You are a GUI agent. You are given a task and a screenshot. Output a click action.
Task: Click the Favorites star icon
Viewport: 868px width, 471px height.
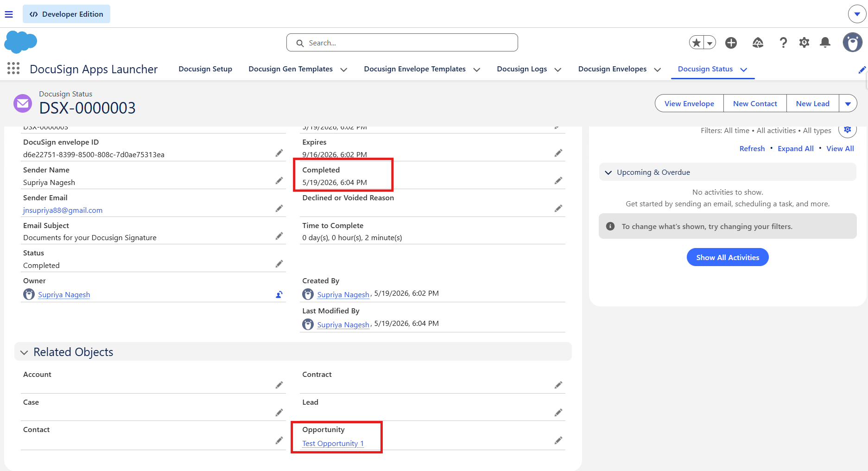(697, 43)
